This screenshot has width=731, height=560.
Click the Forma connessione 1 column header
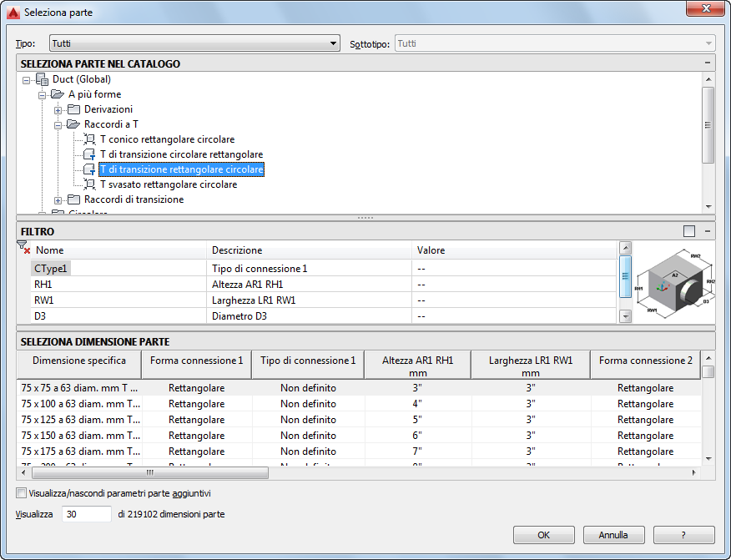tap(196, 365)
